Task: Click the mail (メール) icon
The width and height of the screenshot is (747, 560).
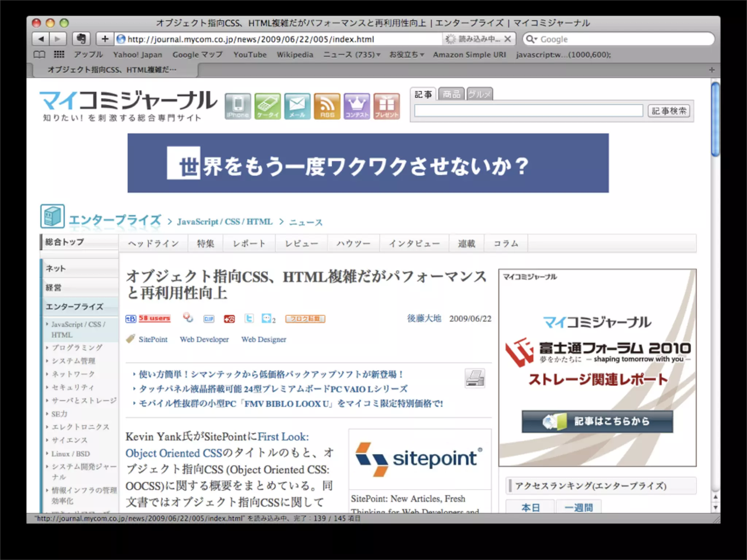Action: tap(297, 106)
